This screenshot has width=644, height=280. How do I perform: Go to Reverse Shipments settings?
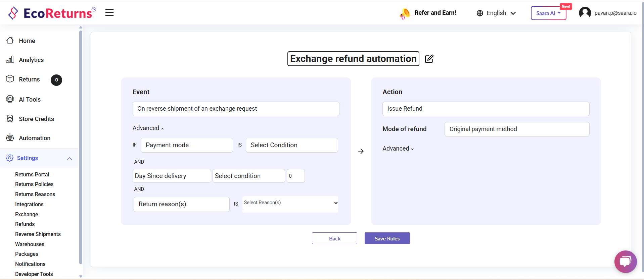pyautogui.click(x=38, y=234)
